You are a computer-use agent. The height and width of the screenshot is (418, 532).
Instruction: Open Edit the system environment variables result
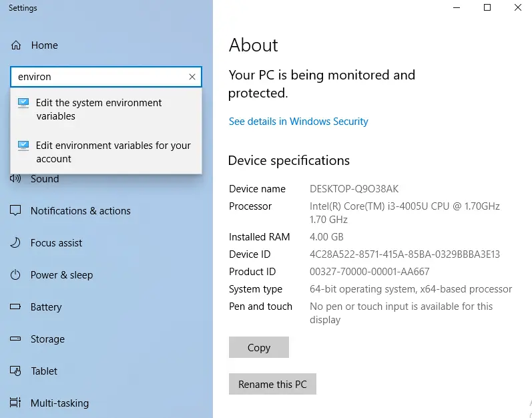(x=106, y=110)
